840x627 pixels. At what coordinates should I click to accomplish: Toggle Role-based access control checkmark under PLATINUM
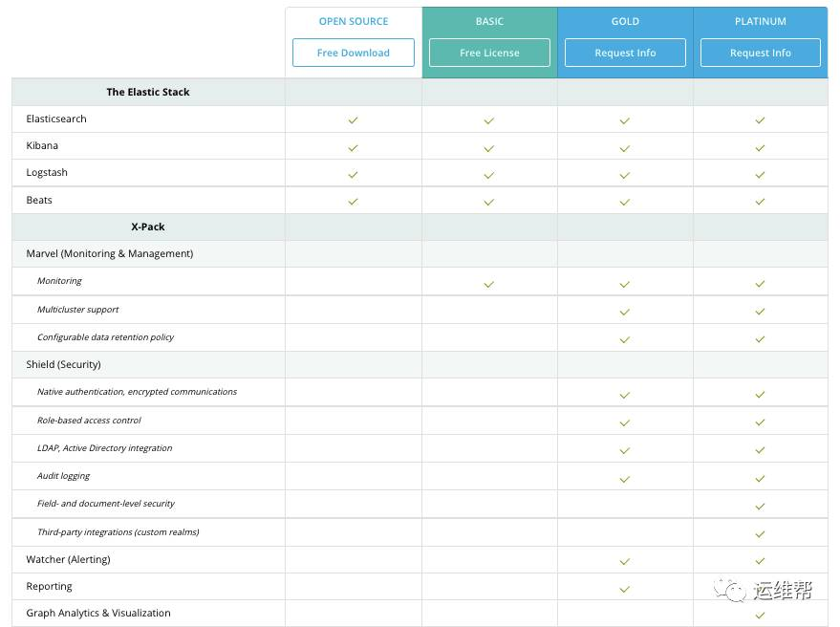point(760,421)
